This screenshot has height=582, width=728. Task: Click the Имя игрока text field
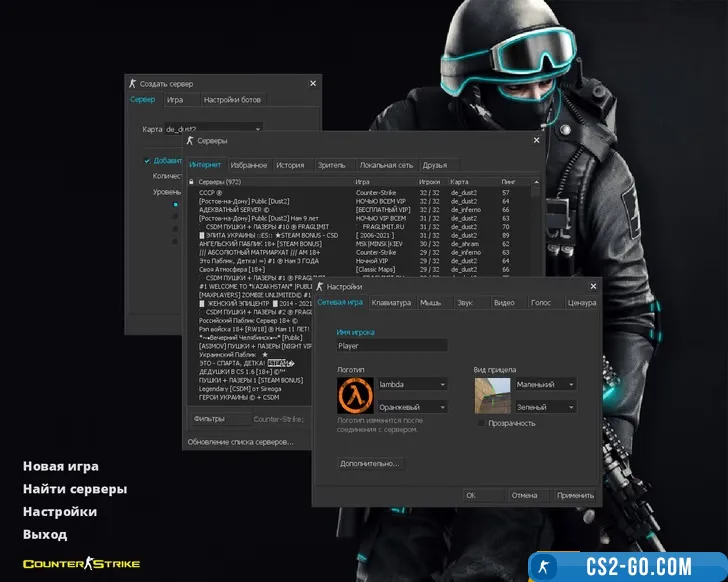(391, 345)
